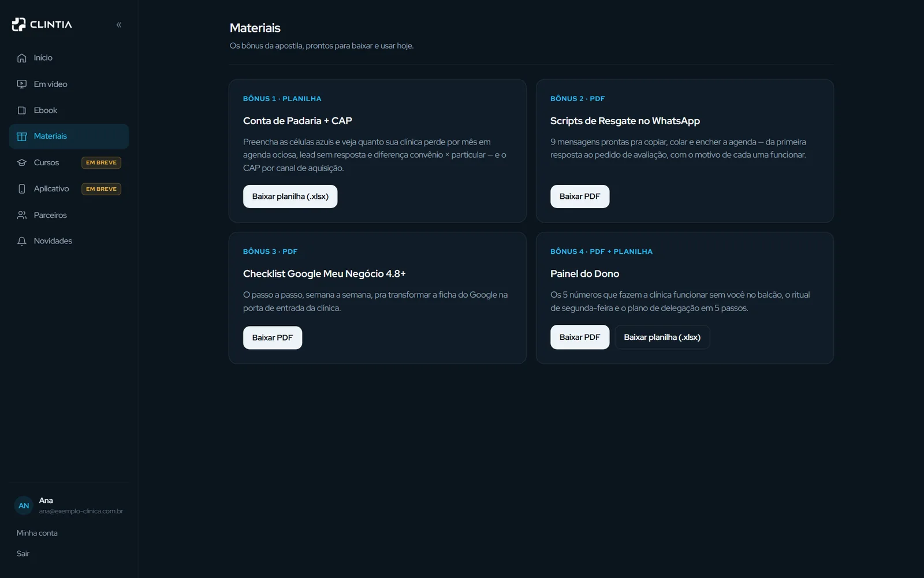Collapse the sidebar with the double chevron
The image size is (924, 578).
tap(119, 25)
